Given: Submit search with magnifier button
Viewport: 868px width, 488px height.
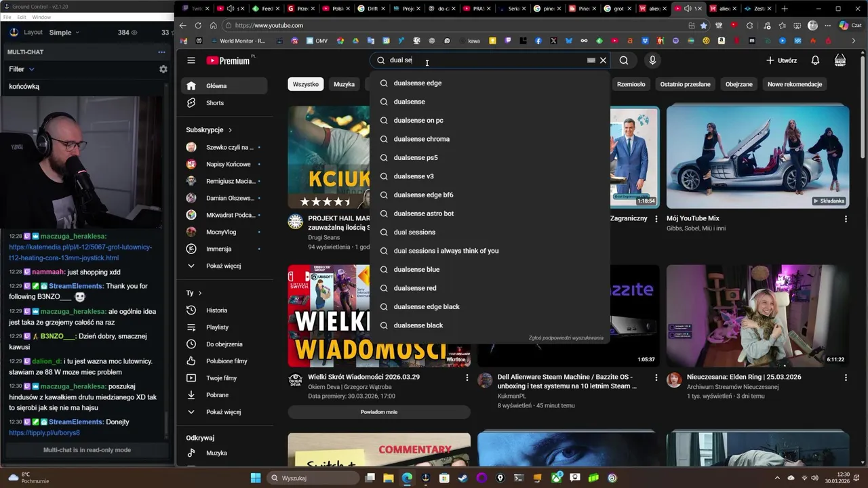Looking at the screenshot, I should (624, 60).
